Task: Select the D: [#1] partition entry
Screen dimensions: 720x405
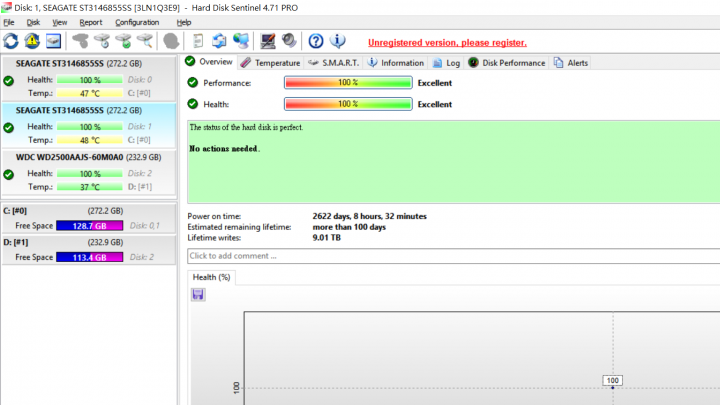Action: click(x=89, y=249)
